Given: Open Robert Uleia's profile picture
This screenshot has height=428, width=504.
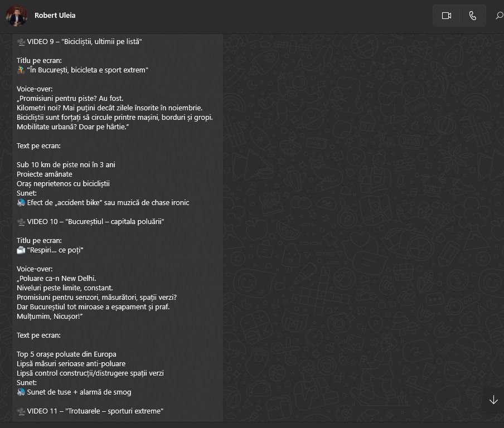Looking at the screenshot, I should (x=17, y=16).
